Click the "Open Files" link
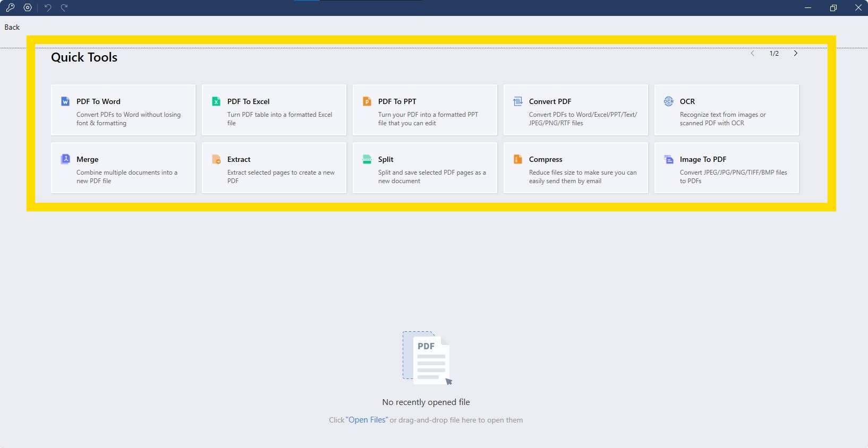 point(367,420)
